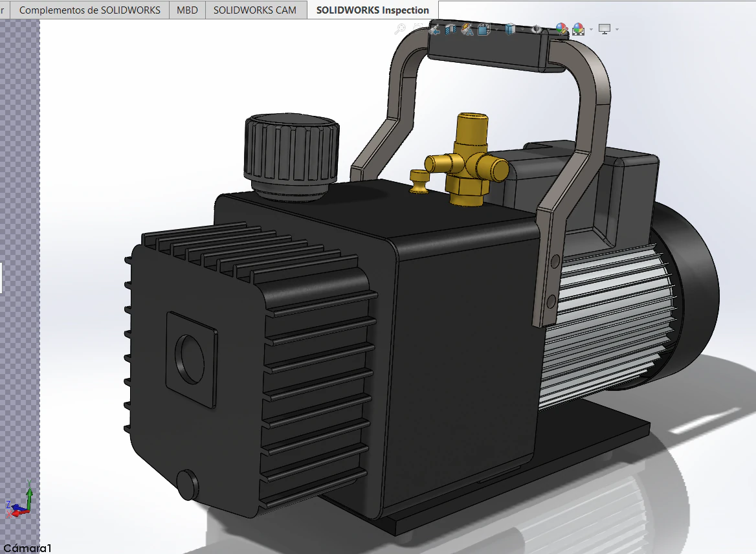
Task: Click the View Orientation icon
Action: (x=484, y=30)
